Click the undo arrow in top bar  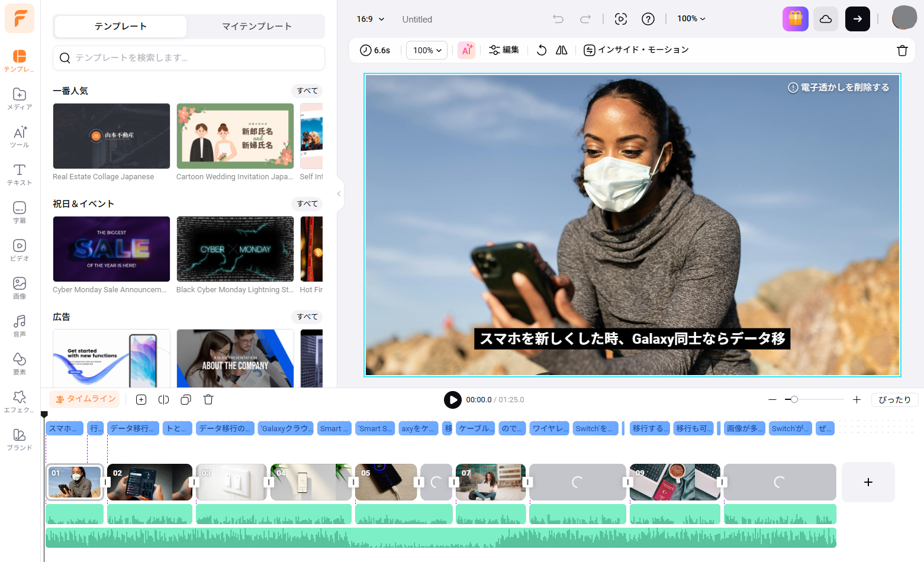tap(558, 19)
